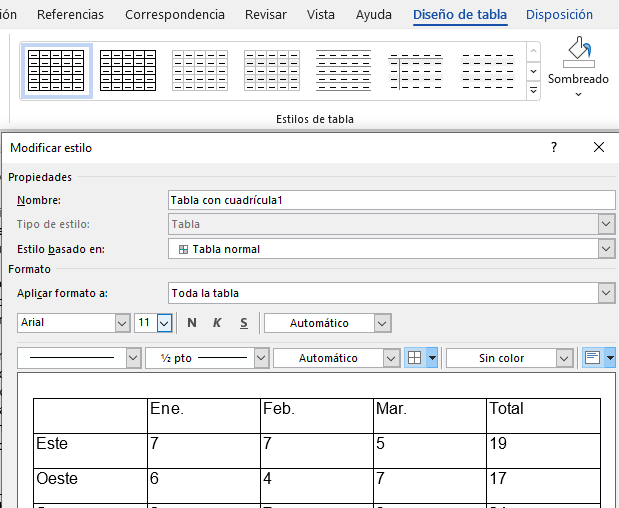This screenshot has width=619, height=508.
Task: Switch to the Revisar tab
Action: tap(266, 15)
